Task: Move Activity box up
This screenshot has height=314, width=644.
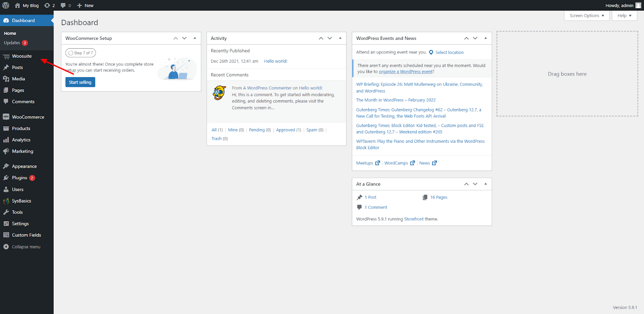Action: [321, 38]
